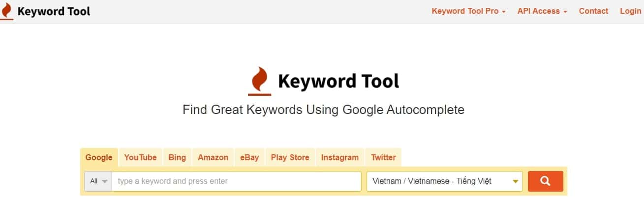This screenshot has height=201, width=644.
Task: Open the Keyword Tool Pro menu
Action: pos(468,11)
